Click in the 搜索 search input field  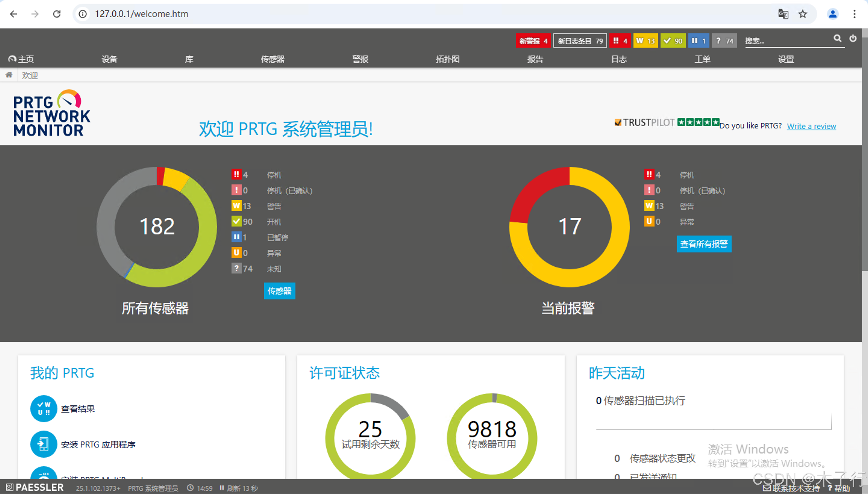click(788, 41)
